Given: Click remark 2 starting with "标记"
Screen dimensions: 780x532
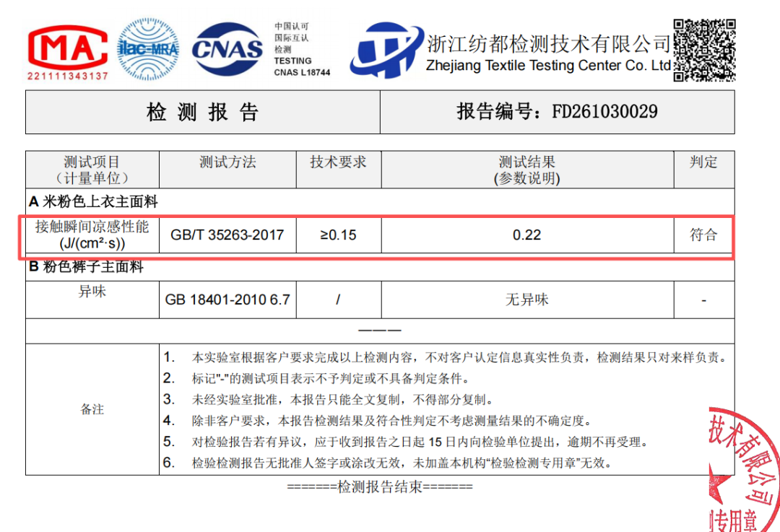Looking at the screenshot, I should (x=316, y=379).
